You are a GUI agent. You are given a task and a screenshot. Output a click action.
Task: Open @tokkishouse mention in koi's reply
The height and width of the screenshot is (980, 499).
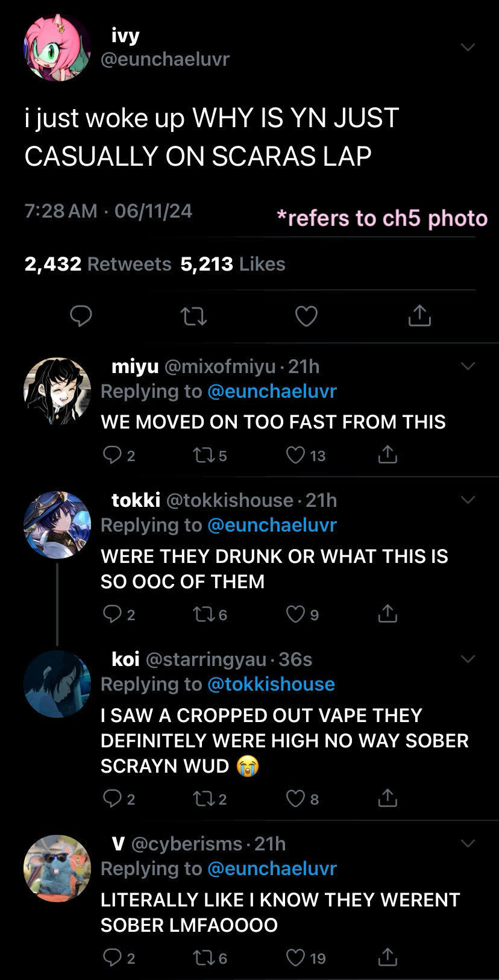271,684
